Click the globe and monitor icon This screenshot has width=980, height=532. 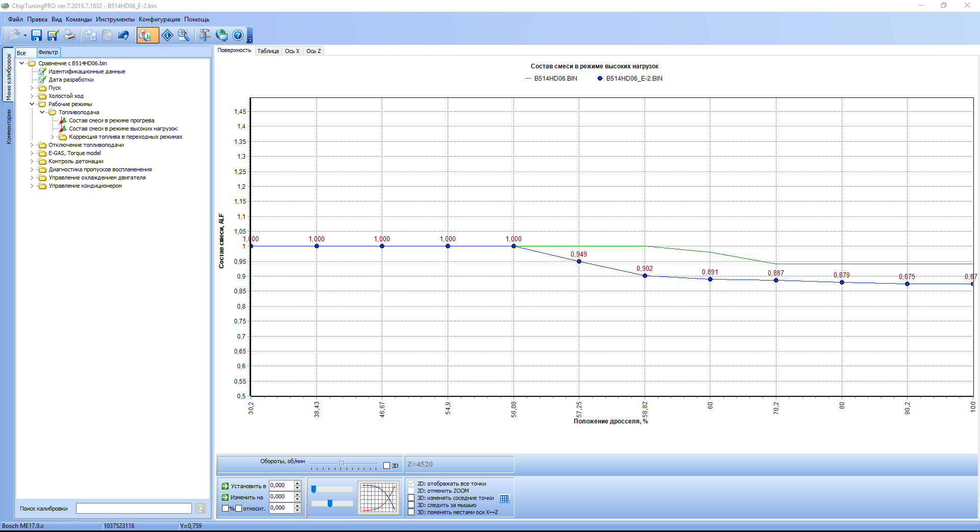pyautogui.click(x=222, y=35)
